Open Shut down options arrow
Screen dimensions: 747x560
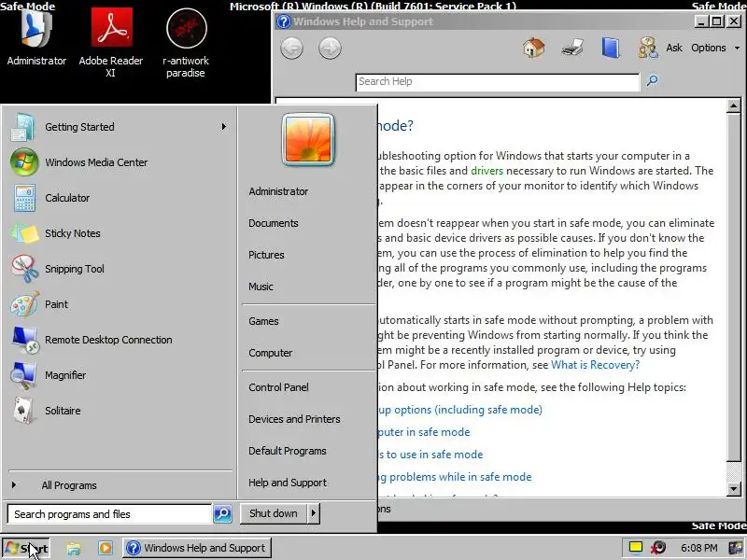(313, 513)
